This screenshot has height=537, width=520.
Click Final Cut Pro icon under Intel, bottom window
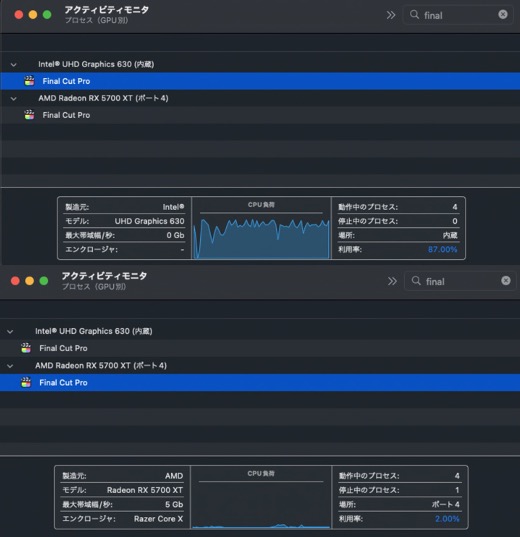point(26,348)
